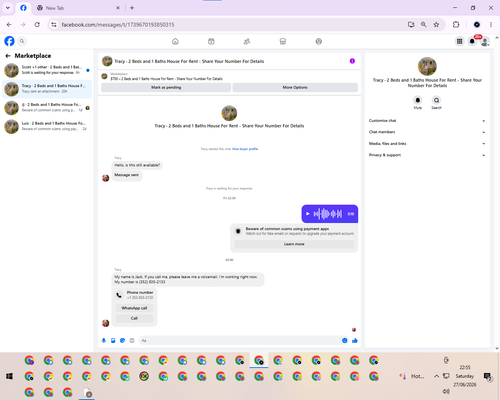
Task: Expand Media, files and links section
Action: tap(427, 144)
